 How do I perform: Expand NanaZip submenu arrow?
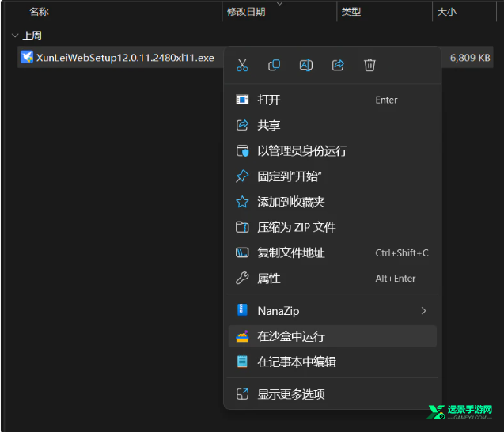tap(423, 311)
